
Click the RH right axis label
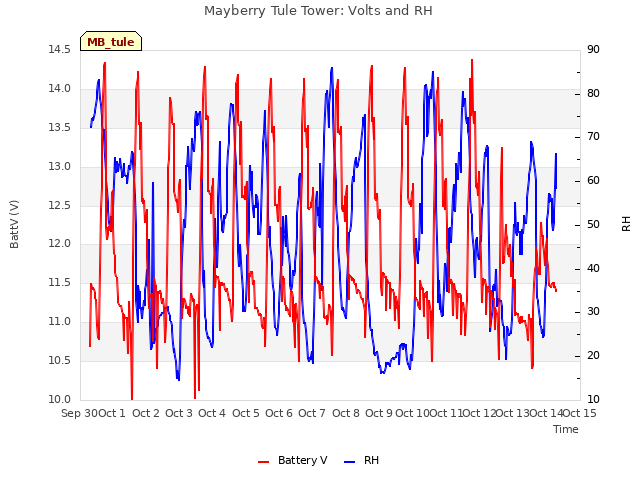click(x=626, y=224)
